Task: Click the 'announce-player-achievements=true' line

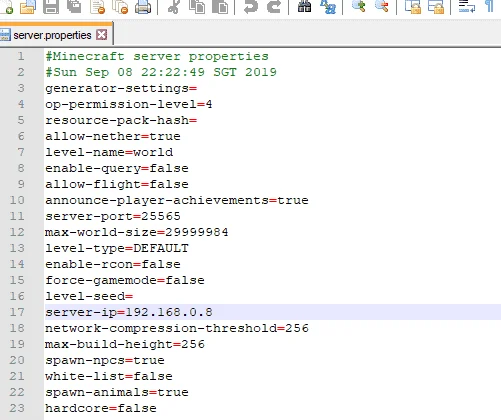Action: [177, 200]
